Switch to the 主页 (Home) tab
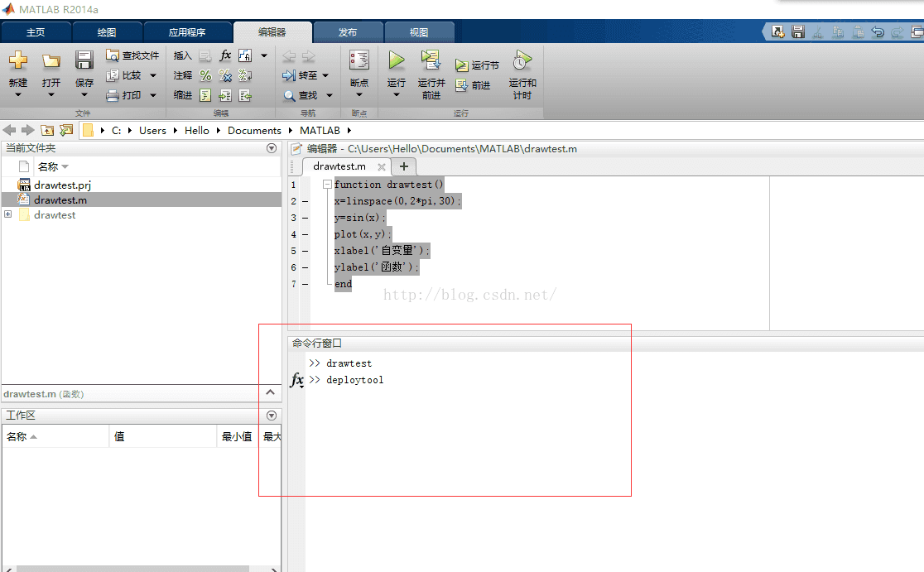Viewport: 924px width, 572px height. click(36, 32)
